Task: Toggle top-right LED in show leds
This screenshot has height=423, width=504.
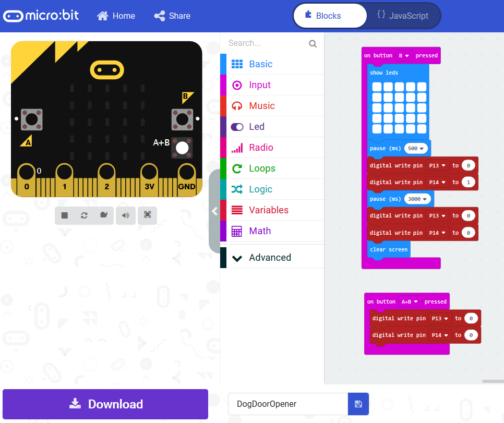Action: [422, 87]
